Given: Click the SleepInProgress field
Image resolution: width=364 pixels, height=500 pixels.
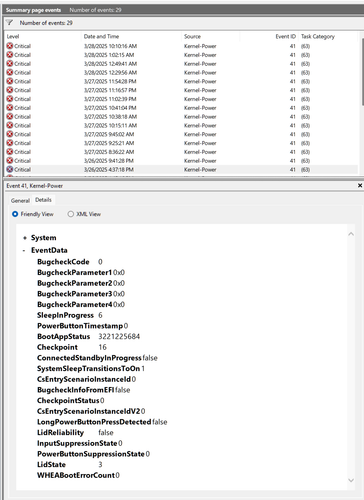Looking at the screenshot, I should click(70, 315).
